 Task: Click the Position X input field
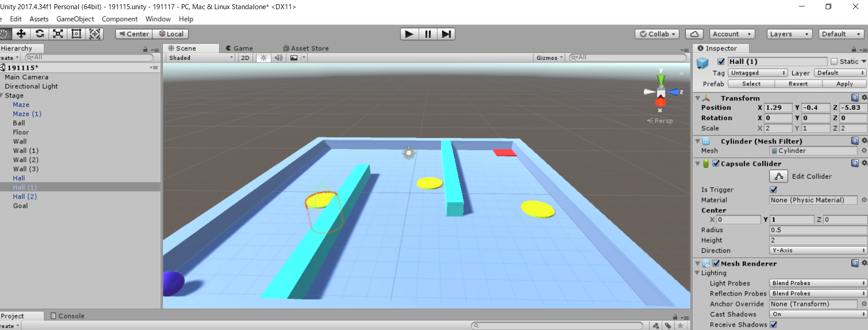(x=778, y=108)
